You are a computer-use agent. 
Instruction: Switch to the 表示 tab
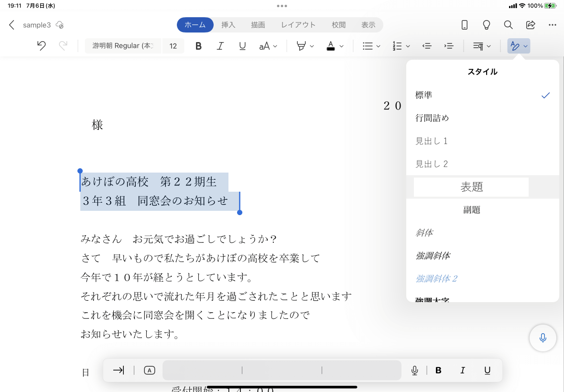tap(369, 25)
